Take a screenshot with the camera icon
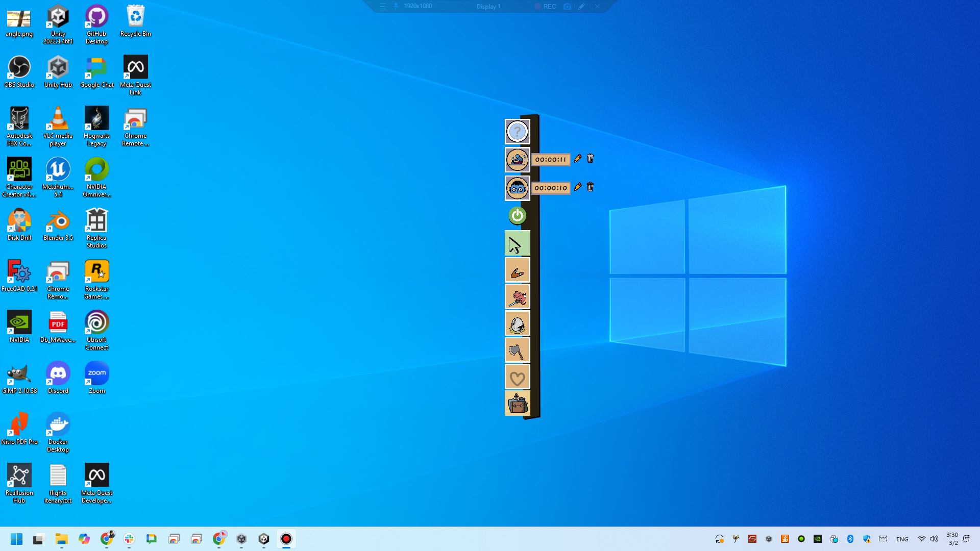The height and width of the screenshot is (551, 980). coord(567,6)
